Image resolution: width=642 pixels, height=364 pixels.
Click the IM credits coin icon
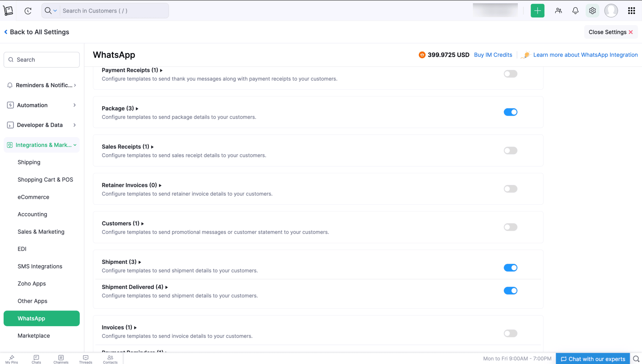pos(422,55)
